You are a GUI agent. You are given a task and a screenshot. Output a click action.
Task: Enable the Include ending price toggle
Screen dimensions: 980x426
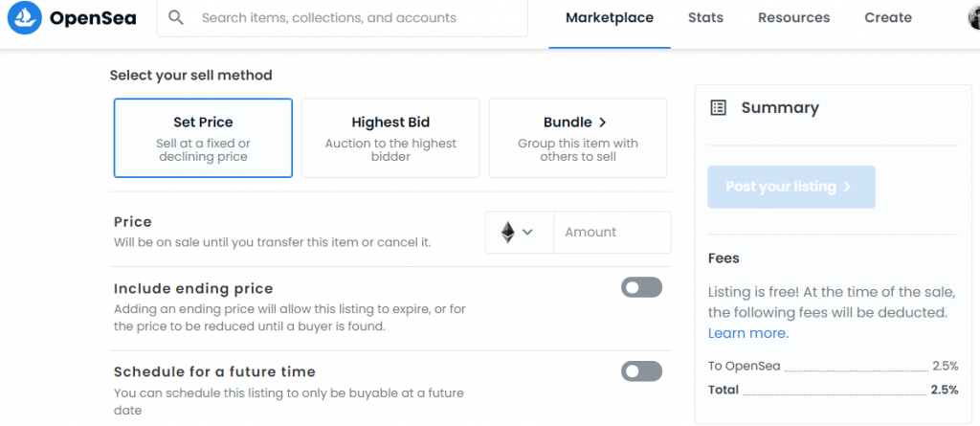641,287
